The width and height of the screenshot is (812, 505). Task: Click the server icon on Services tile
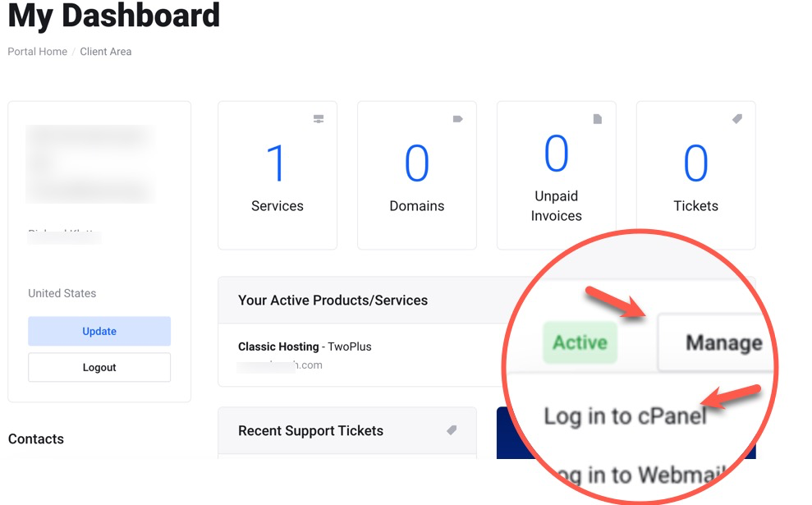319,119
